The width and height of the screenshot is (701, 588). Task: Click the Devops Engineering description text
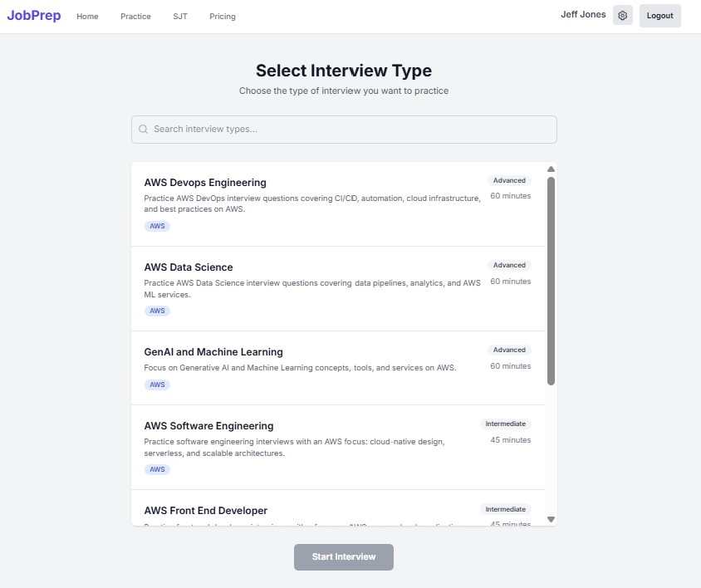312,203
